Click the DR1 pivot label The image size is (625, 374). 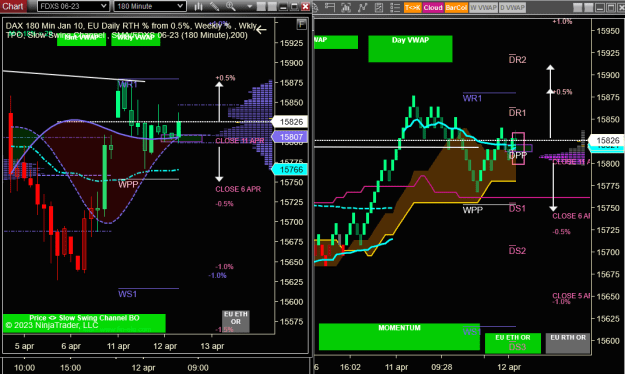click(517, 112)
